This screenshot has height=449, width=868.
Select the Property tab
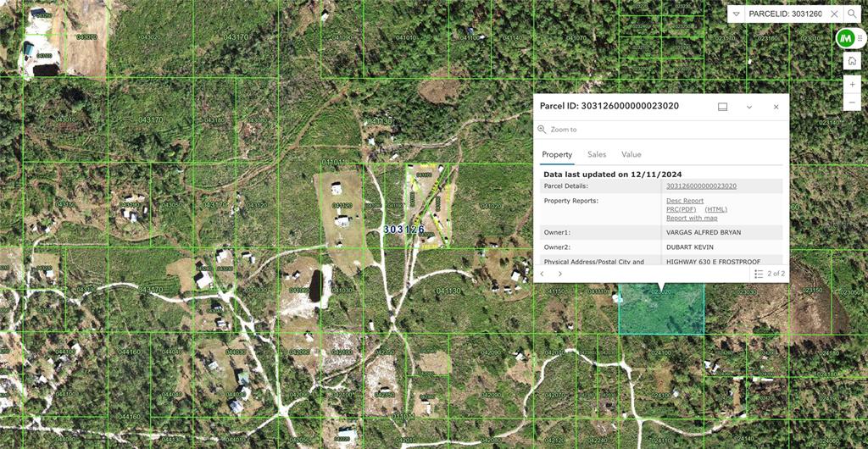(557, 154)
